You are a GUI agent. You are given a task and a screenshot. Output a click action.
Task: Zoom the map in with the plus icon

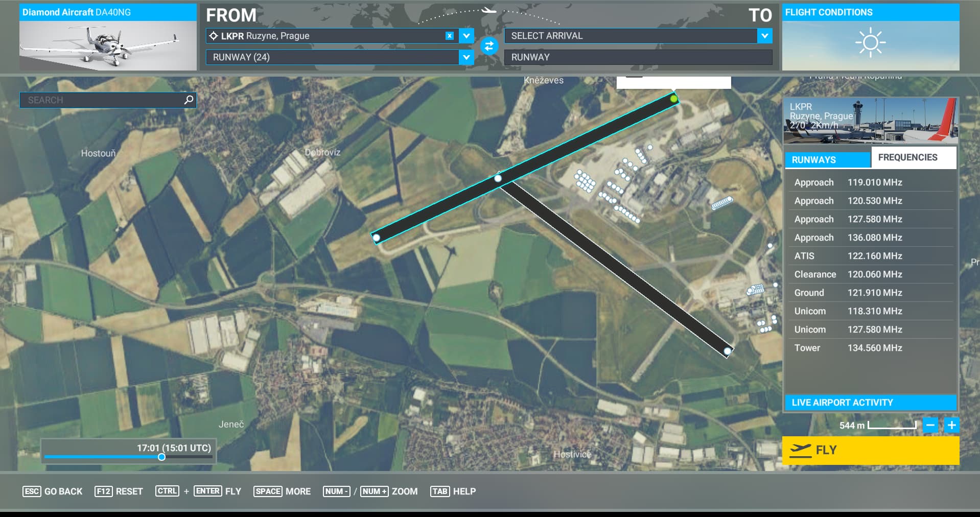pyautogui.click(x=951, y=425)
